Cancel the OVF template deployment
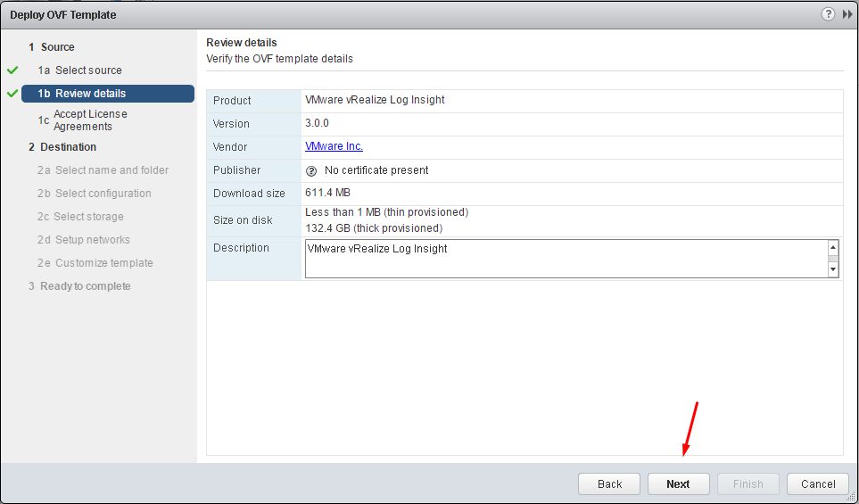 click(x=818, y=484)
